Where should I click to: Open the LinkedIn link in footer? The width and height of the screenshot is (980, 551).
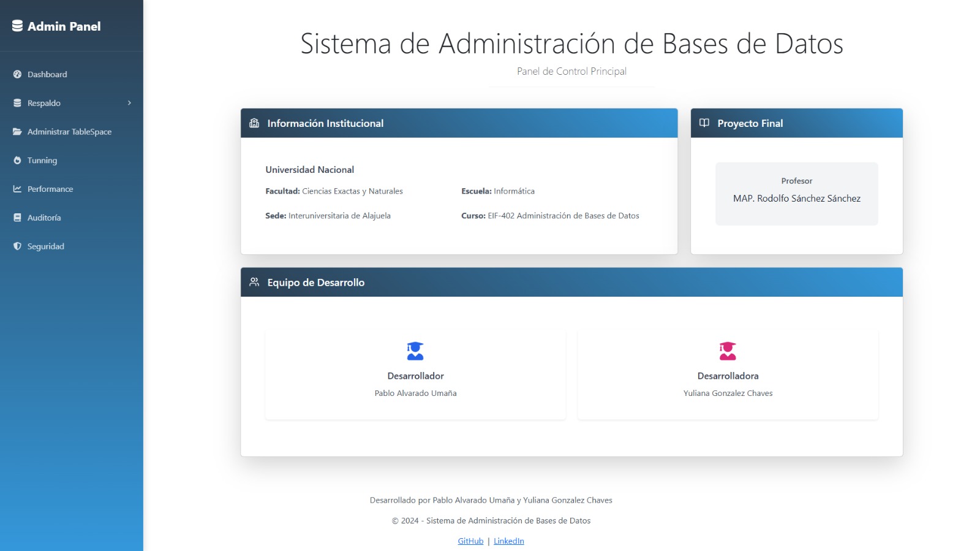(x=509, y=541)
